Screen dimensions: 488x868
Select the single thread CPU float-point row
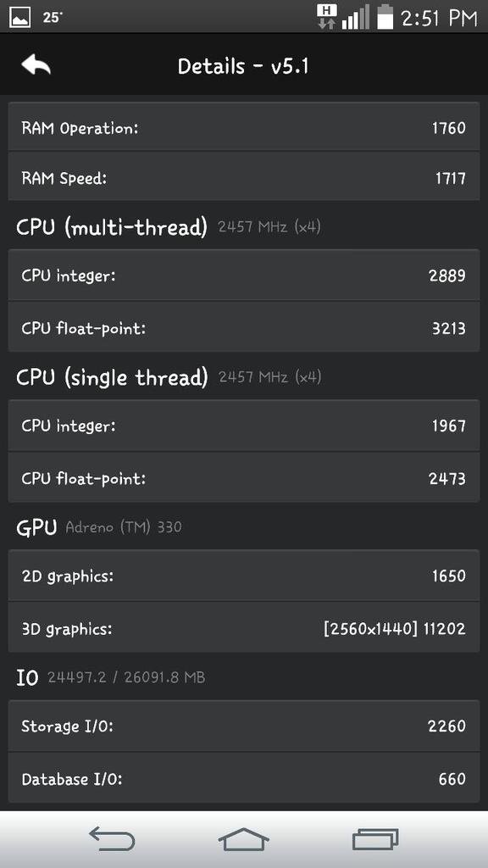244,478
